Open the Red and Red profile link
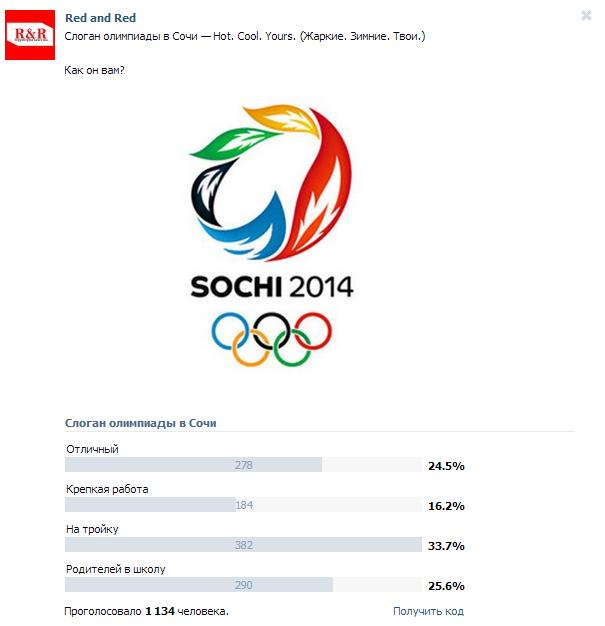 (x=101, y=18)
